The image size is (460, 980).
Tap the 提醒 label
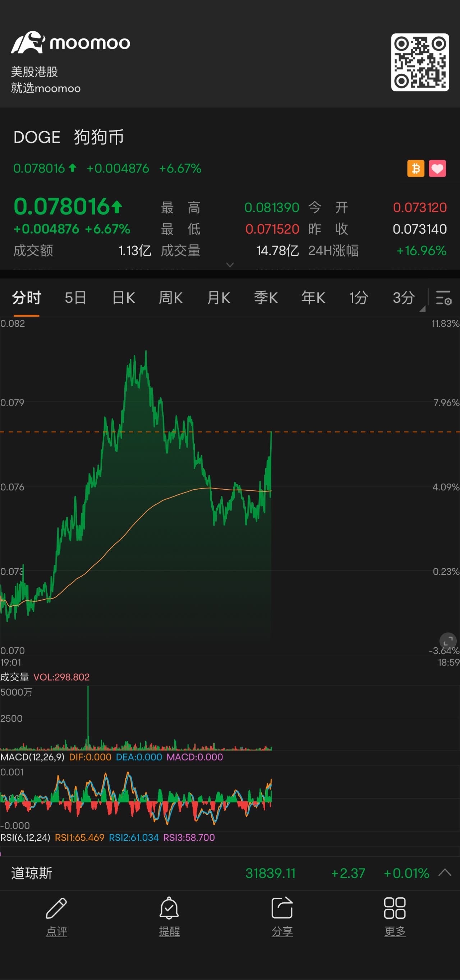click(x=169, y=931)
